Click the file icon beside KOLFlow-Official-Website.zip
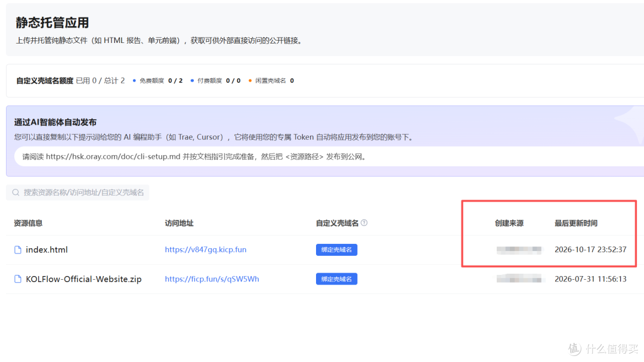 point(18,279)
